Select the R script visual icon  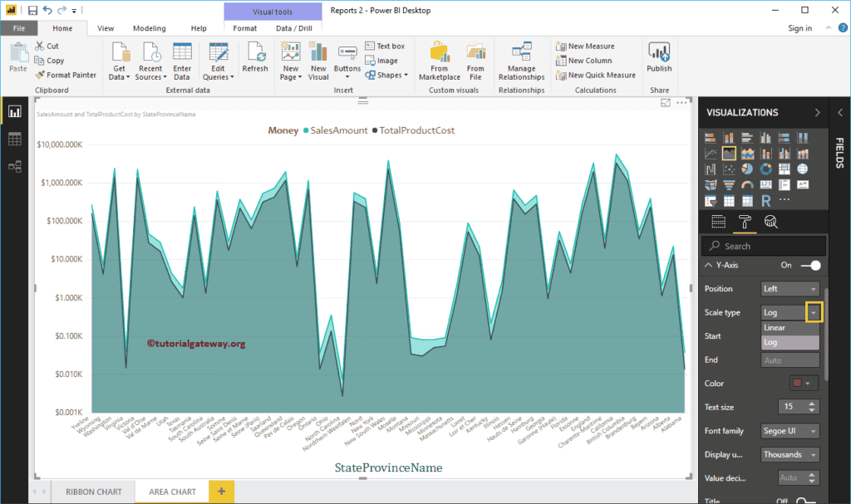(x=766, y=199)
